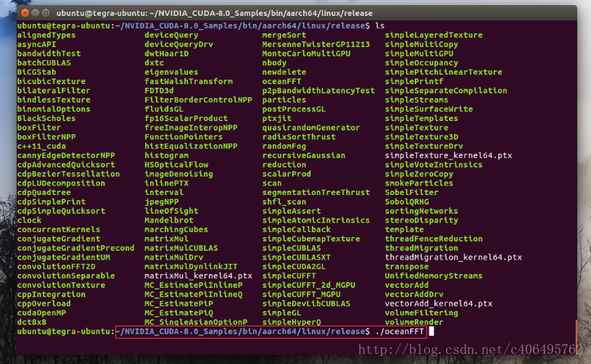The image size is (591, 364).
Task: Select 'segmentationTreeThrust'
Action: coord(316,193)
